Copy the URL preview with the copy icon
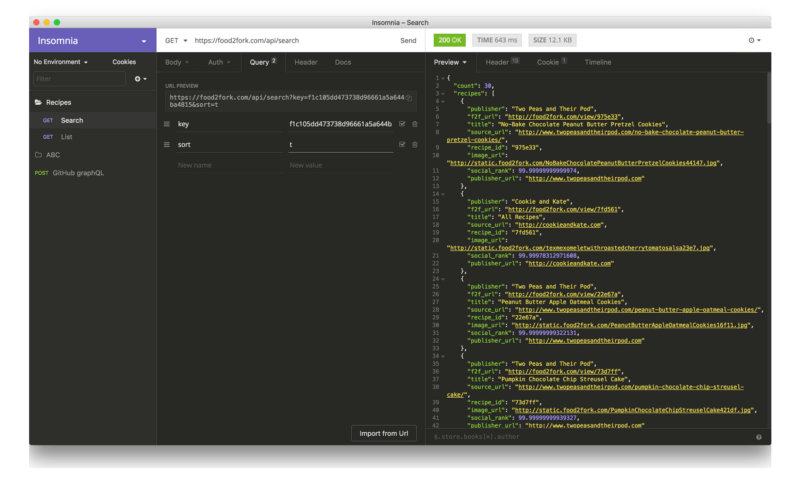 (x=408, y=98)
